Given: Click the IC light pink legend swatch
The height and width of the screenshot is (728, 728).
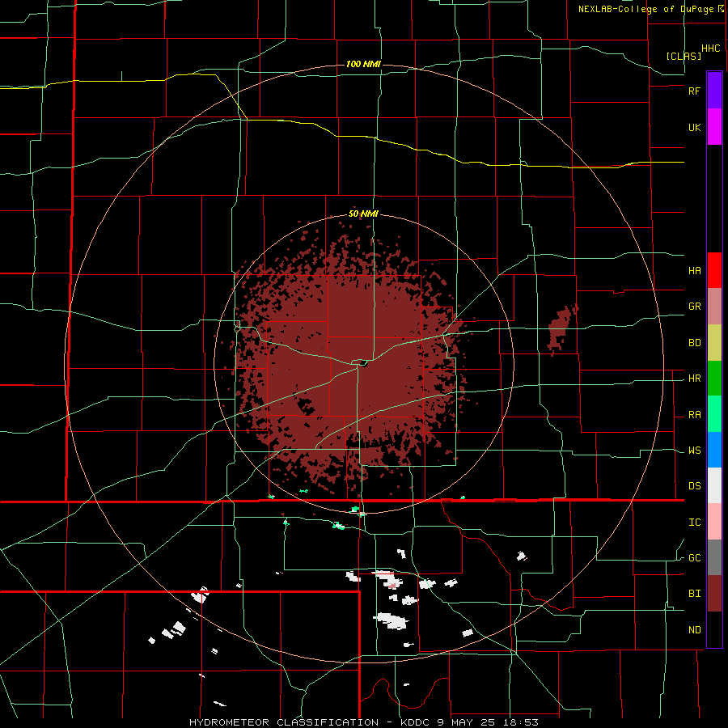Looking at the screenshot, I should tap(714, 522).
